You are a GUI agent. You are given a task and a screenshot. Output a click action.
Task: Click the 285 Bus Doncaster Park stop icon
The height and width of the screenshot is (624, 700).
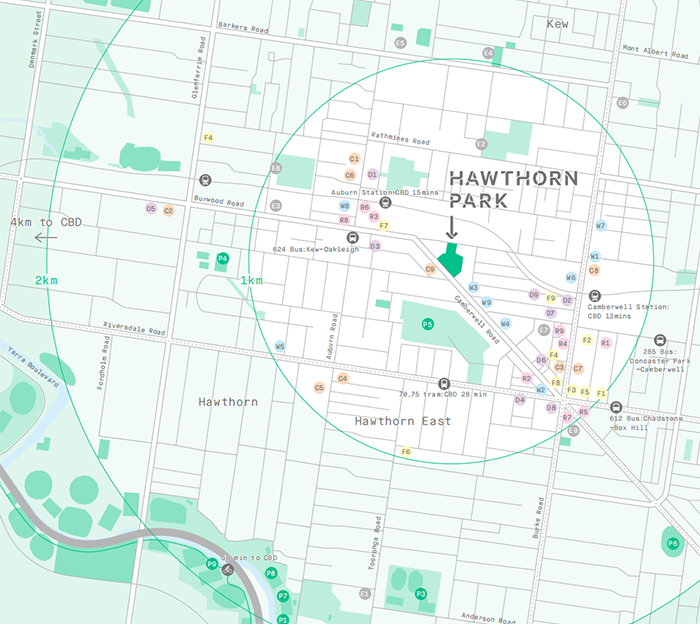(660, 340)
